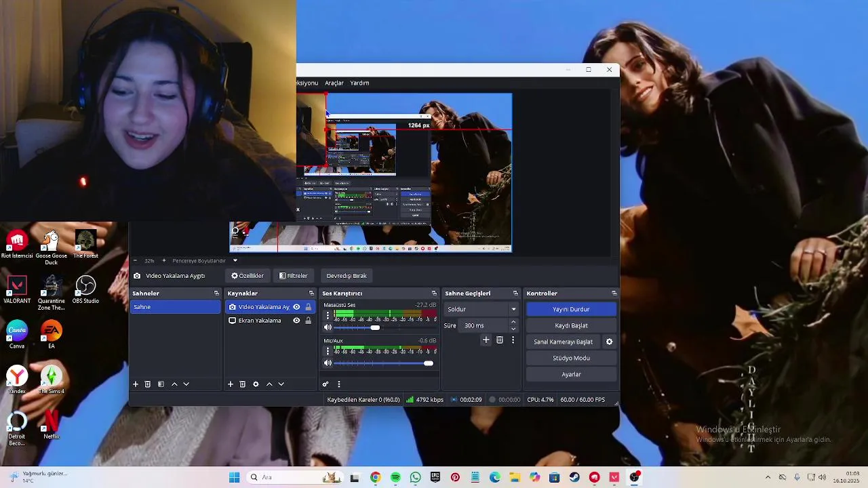Pop out the Kontroller dock panel
This screenshot has height=488, width=868.
point(614,293)
